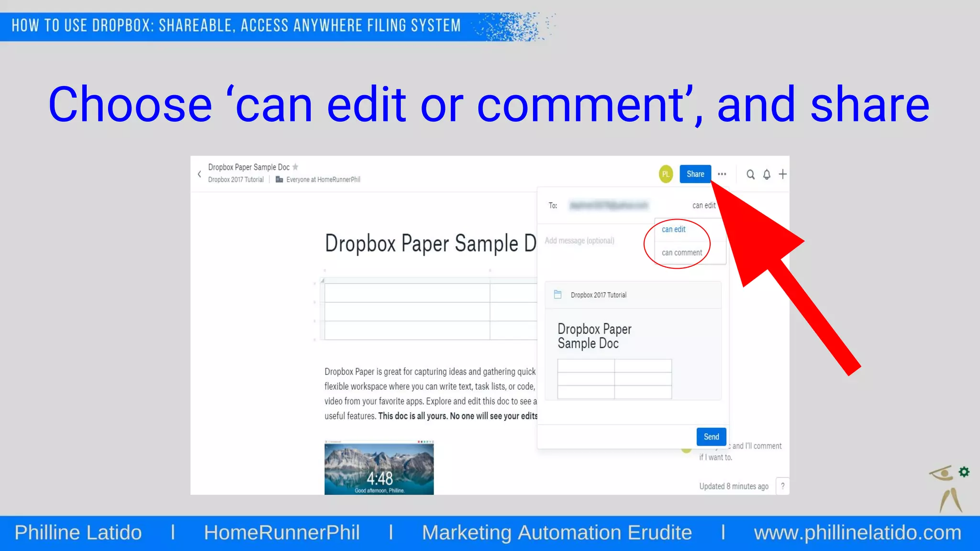Click the folder icon in the share panel
Viewport: 980px width, 551px height.
557,295
